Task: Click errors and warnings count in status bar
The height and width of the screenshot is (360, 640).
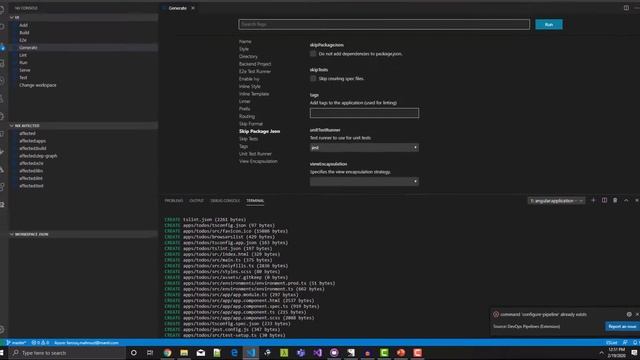Action: tap(40, 343)
